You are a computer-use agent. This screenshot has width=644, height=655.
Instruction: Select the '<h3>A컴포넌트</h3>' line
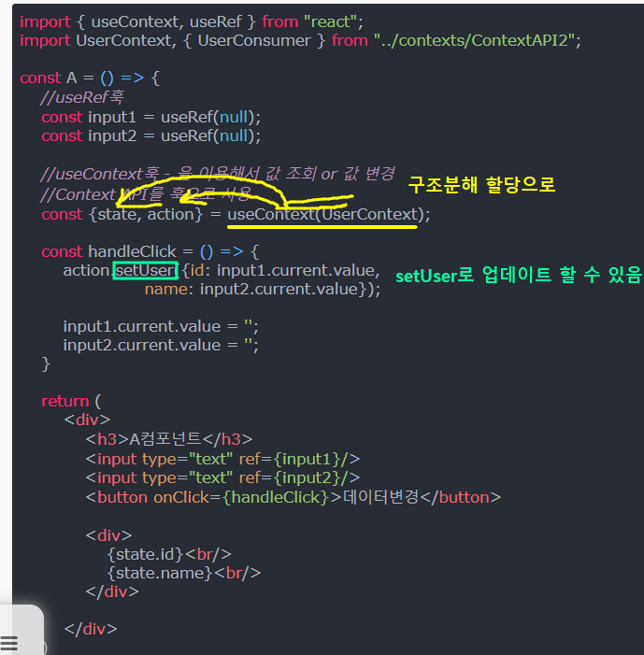169,439
